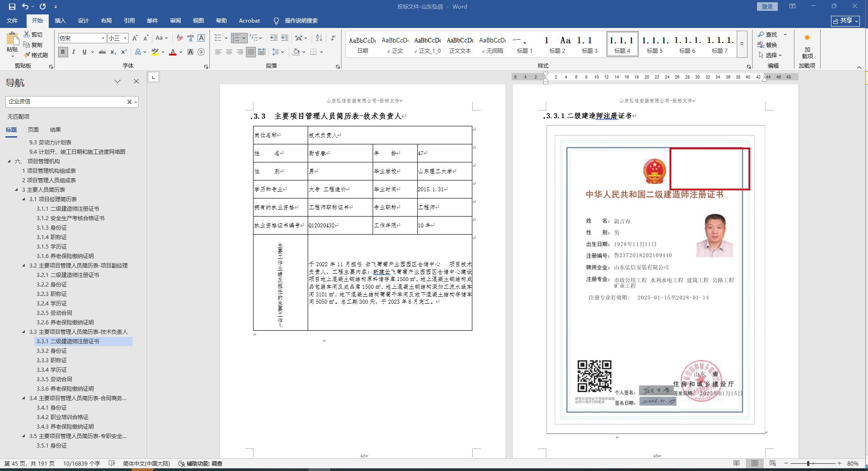868x471 pixels.
Task: Decrease font size with the shrink font icon
Action: [146, 38]
